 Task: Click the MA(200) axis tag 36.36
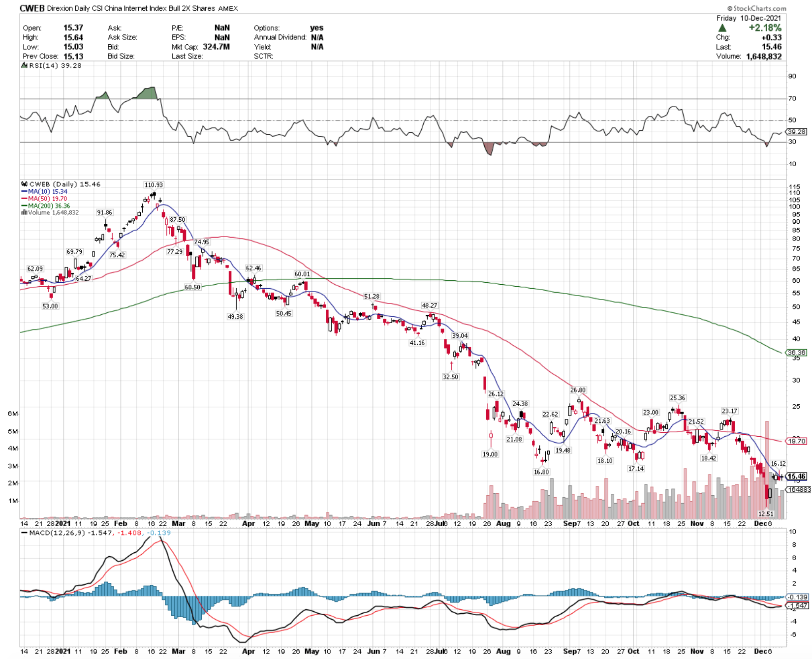click(x=796, y=353)
